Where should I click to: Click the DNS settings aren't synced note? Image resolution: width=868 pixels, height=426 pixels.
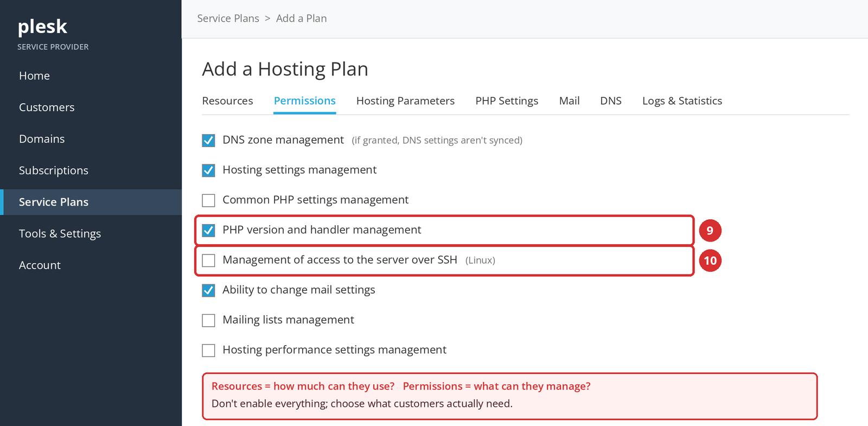(437, 141)
